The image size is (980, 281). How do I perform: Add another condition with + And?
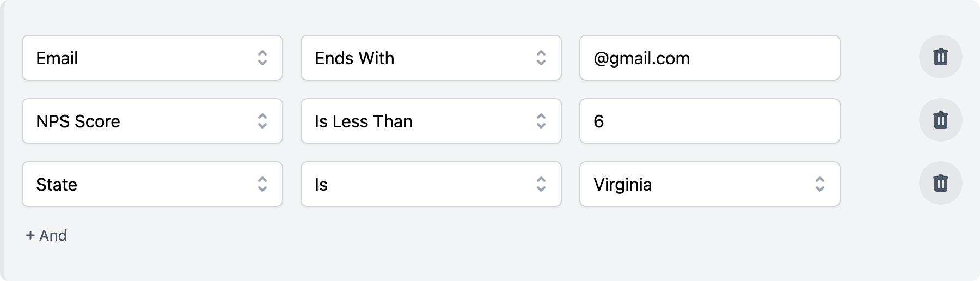(46, 235)
